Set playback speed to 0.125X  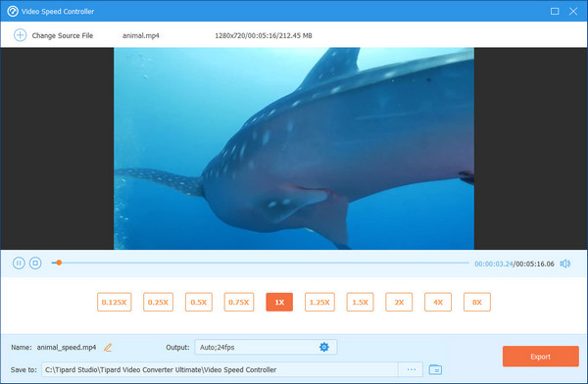click(x=115, y=302)
